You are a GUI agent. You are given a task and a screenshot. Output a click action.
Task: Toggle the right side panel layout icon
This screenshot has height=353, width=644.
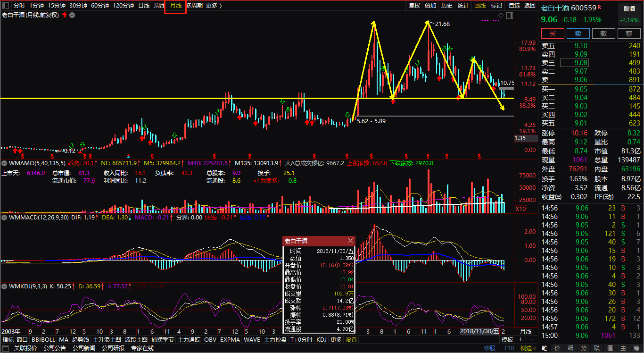[x=509, y=15]
